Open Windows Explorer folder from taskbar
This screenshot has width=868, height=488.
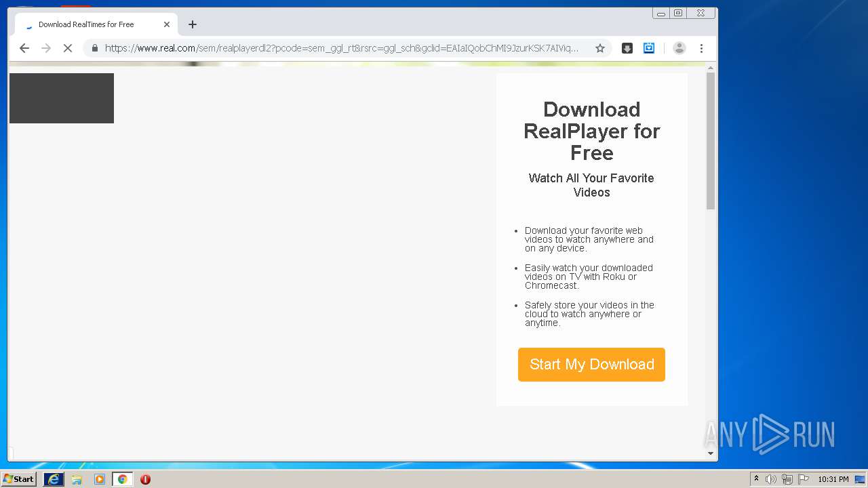[77, 479]
